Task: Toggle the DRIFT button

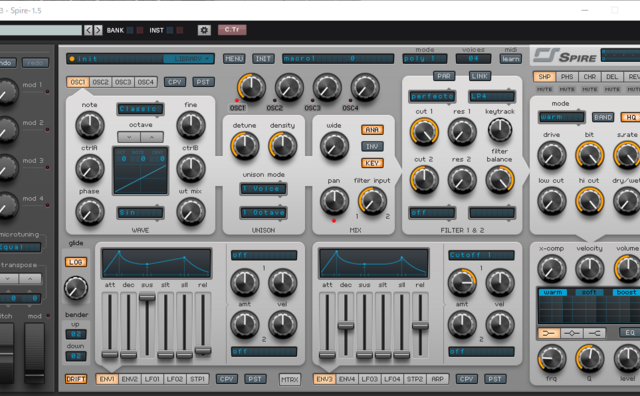Action: coord(76,379)
